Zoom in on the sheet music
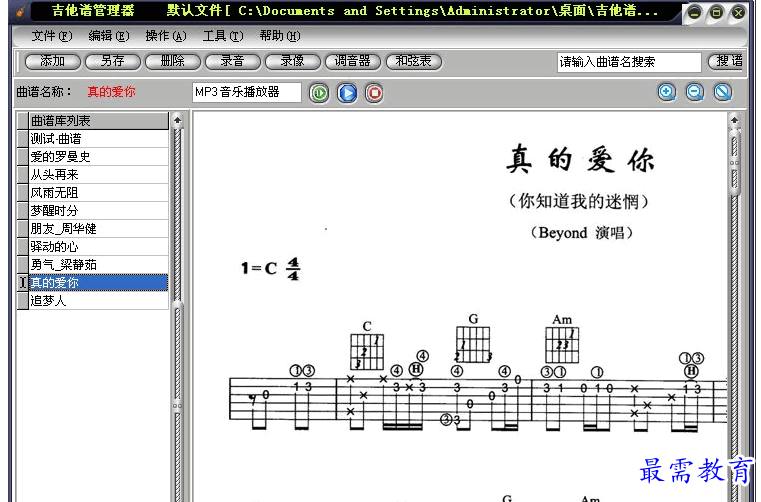 pos(667,92)
